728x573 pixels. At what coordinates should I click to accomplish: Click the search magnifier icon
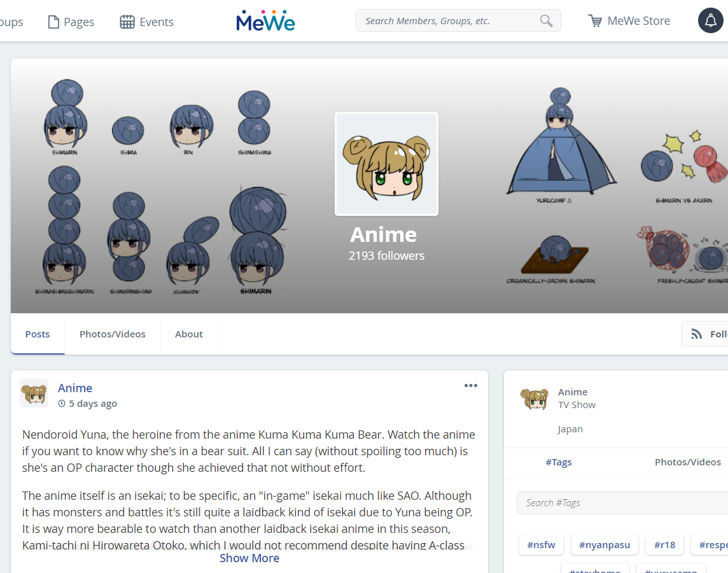tap(546, 21)
